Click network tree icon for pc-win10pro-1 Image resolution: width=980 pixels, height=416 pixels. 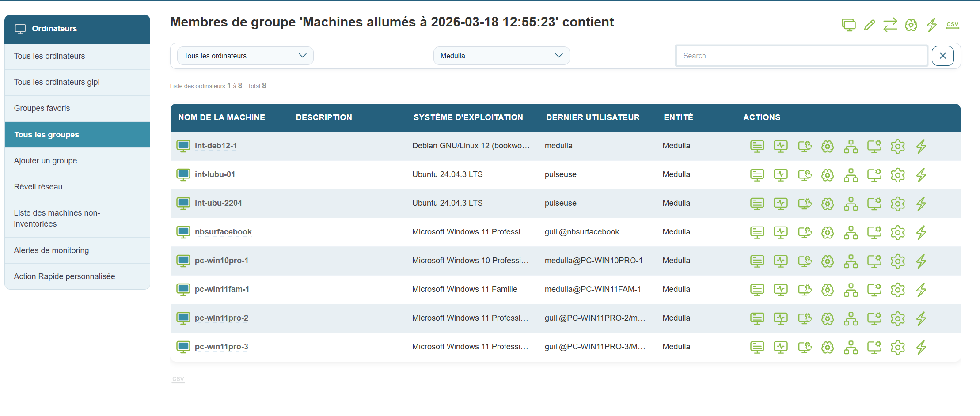click(851, 261)
